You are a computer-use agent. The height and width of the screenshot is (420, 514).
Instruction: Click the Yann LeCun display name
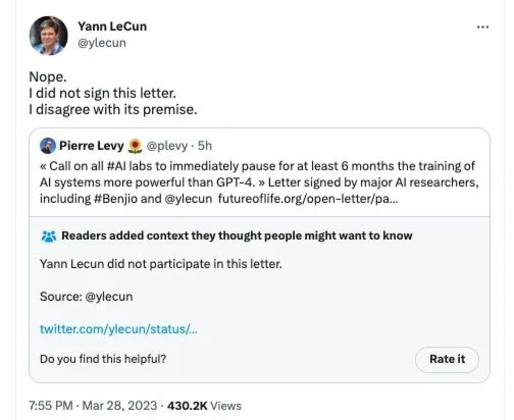coord(112,26)
